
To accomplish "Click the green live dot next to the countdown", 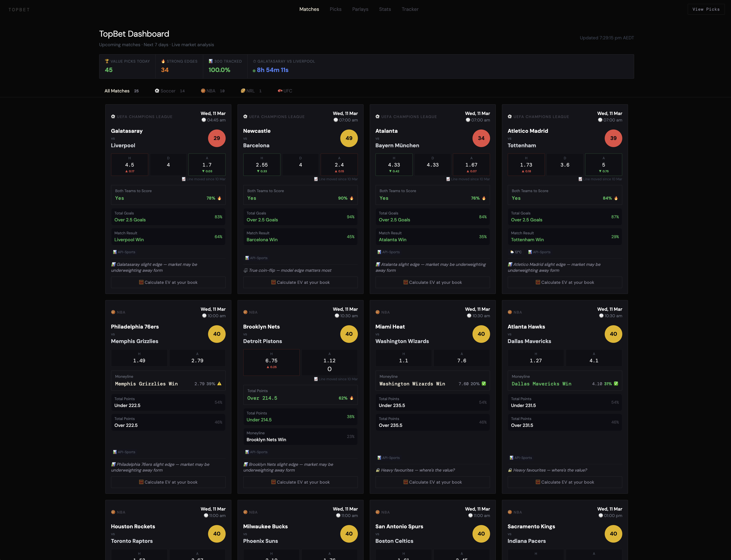I will (254, 70).
